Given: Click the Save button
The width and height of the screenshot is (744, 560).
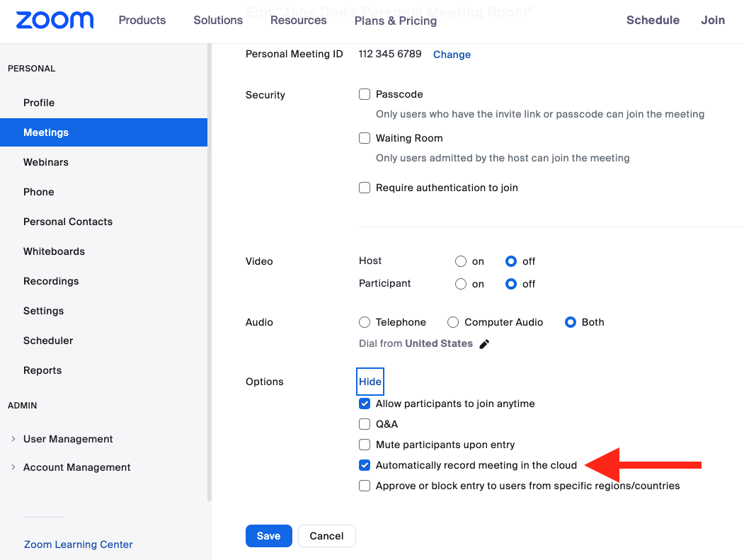Looking at the screenshot, I should [x=268, y=536].
